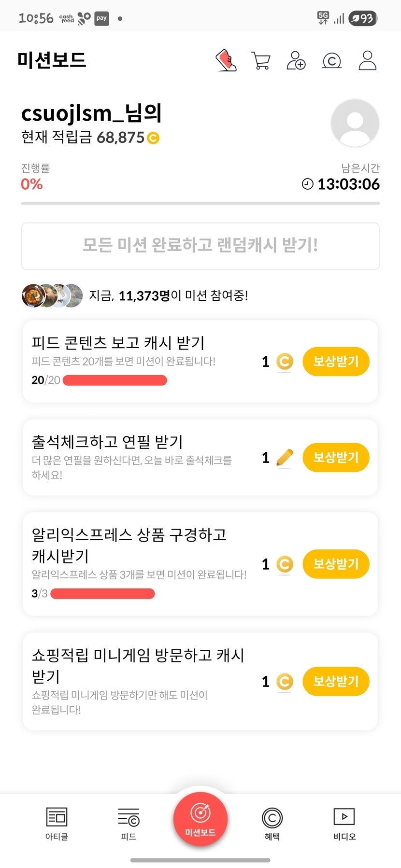Go to the 비디오 tab
This screenshot has width=401, height=868.
click(344, 823)
